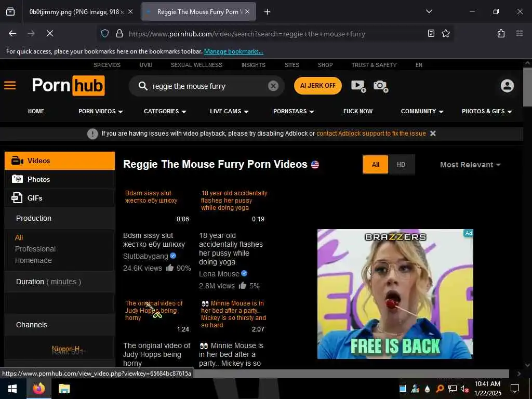This screenshot has width=532, height=399.
Task: List all tabs with chevron button
Action: [x=429, y=11]
